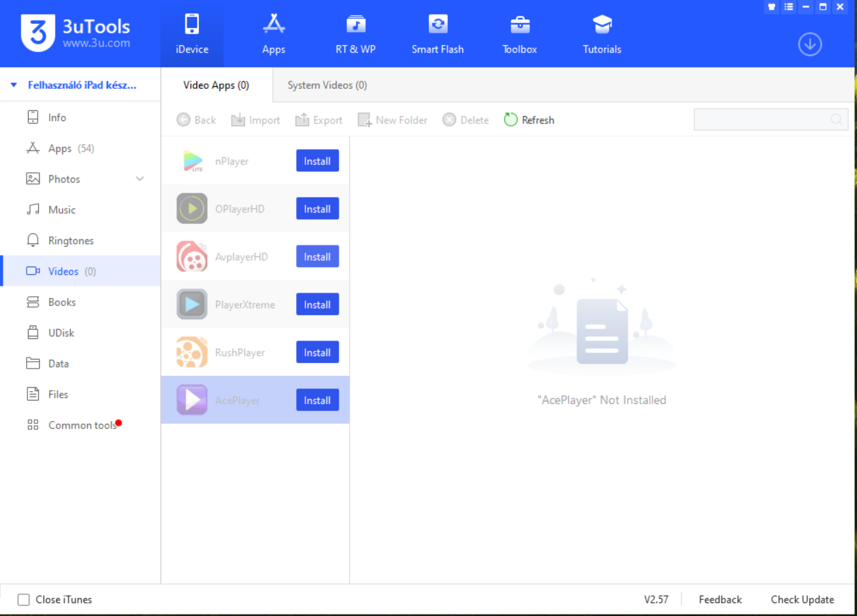Install the AcePlayer app
Image resolution: width=857 pixels, height=616 pixels.
[x=317, y=401]
